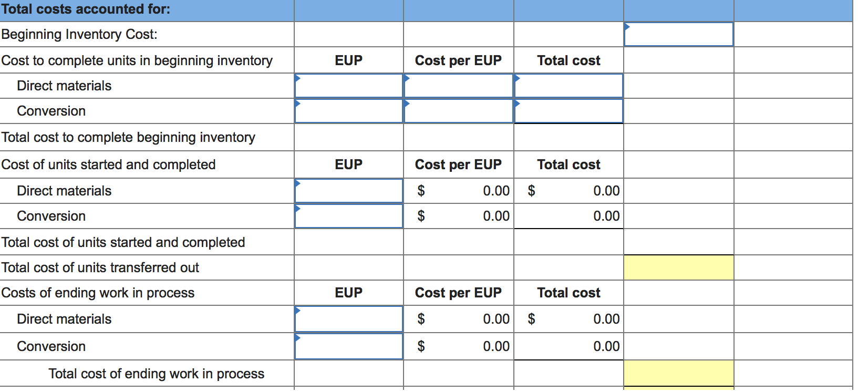Select yellow cell for Total cost of units transferred out
Image resolution: width=868 pixels, height=392 pixels.
(678, 267)
